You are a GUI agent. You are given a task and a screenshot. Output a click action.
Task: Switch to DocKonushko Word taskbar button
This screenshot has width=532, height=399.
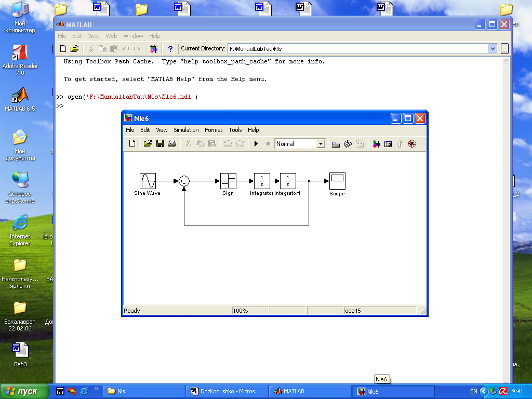[x=227, y=391]
